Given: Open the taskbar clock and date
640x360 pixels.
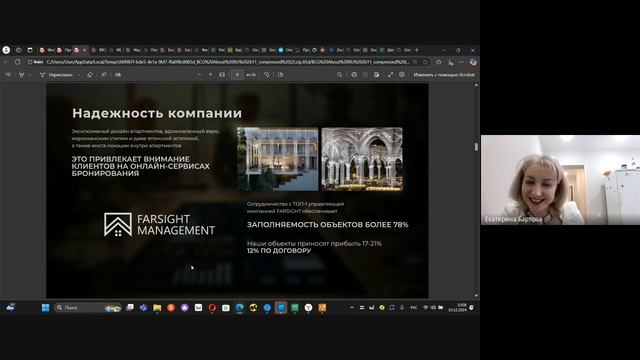Looking at the screenshot, I should (458, 307).
